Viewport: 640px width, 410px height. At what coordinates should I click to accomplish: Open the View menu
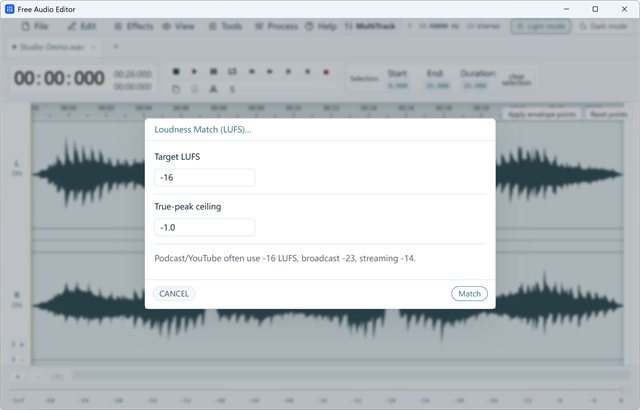point(178,27)
